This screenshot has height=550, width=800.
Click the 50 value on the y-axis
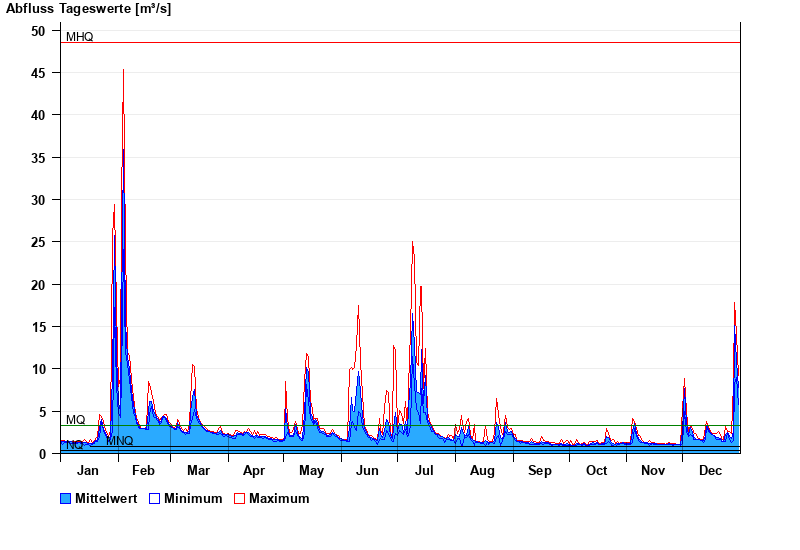[38, 31]
